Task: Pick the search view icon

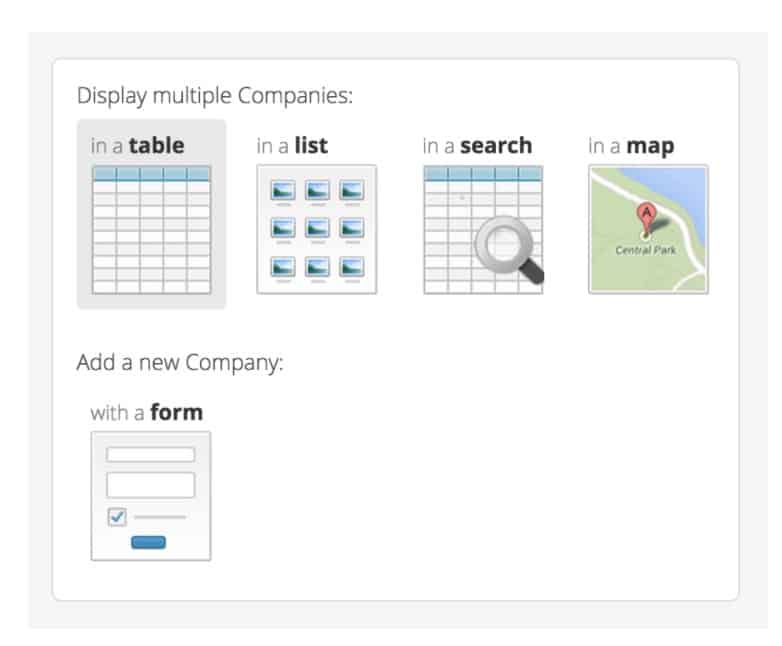Action: (x=482, y=230)
